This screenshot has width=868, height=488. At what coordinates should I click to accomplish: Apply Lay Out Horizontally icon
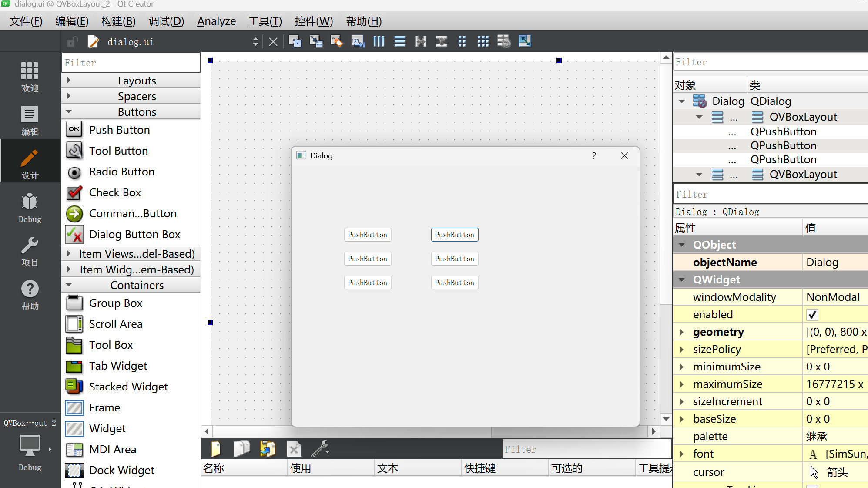(x=379, y=41)
